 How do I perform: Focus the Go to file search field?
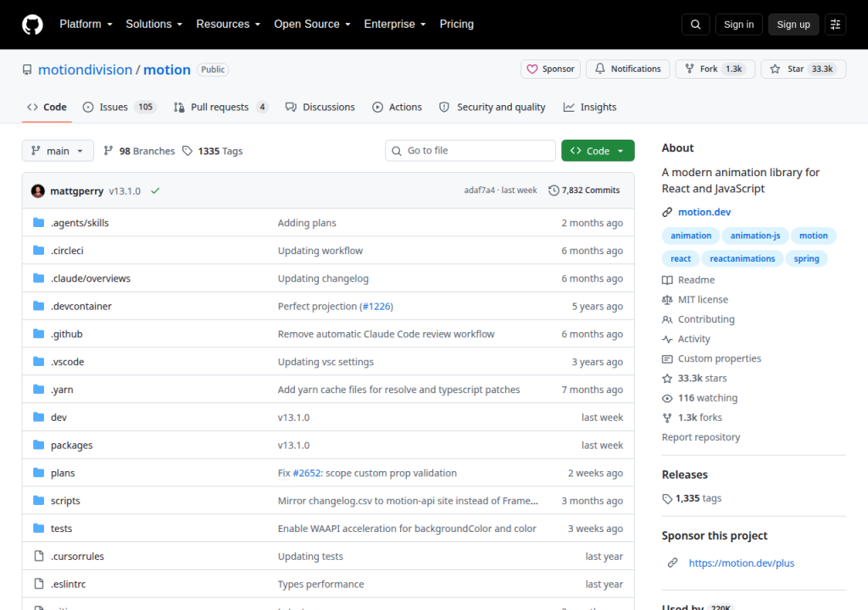pos(470,151)
